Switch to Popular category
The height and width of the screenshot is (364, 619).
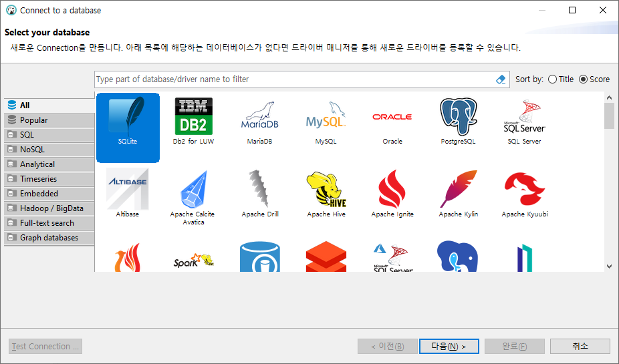[x=49, y=120]
